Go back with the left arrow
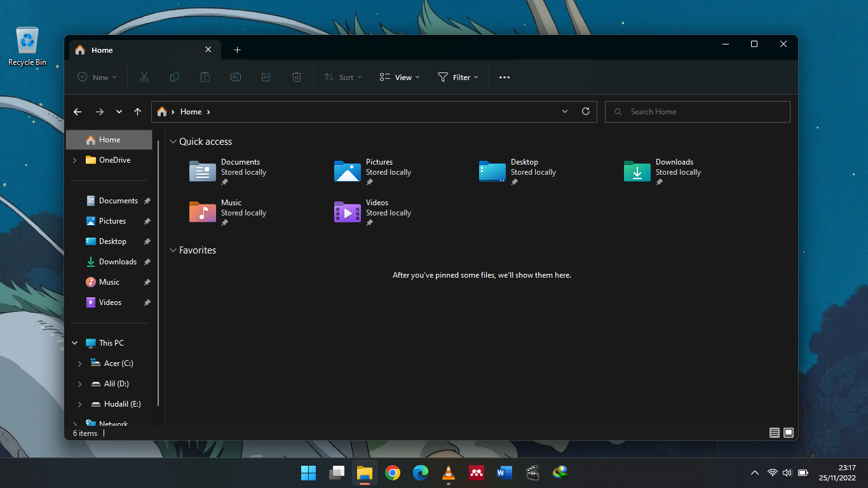This screenshot has height=488, width=868. (x=78, y=112)
